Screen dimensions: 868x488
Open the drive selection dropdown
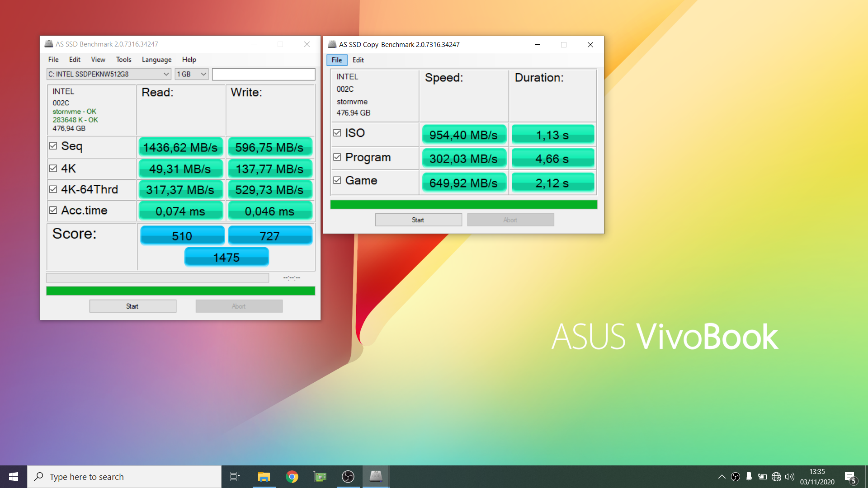[x=109, y=74]
